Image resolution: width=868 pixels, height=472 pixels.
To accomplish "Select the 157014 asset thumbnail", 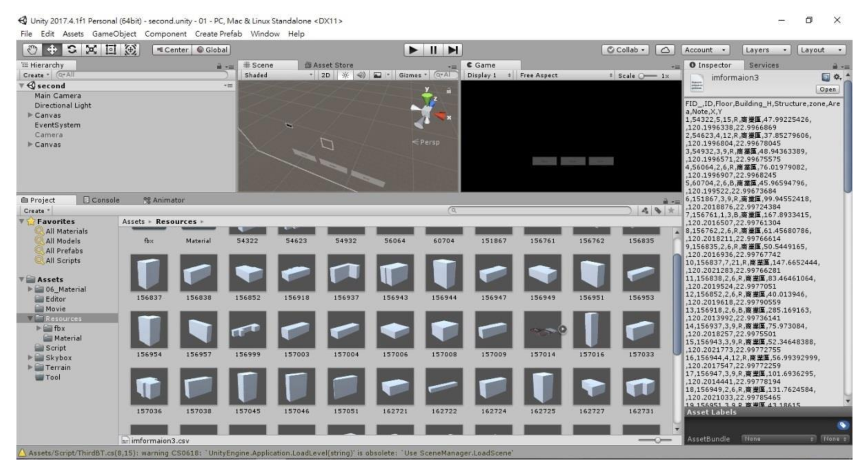I will coord(542,330).
